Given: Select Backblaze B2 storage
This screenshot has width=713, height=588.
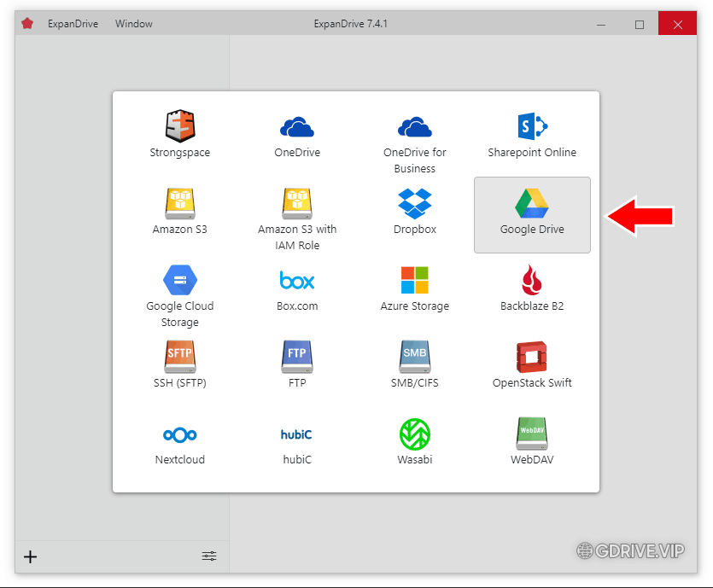Looking at the screenshot, I should pos(532,288).
